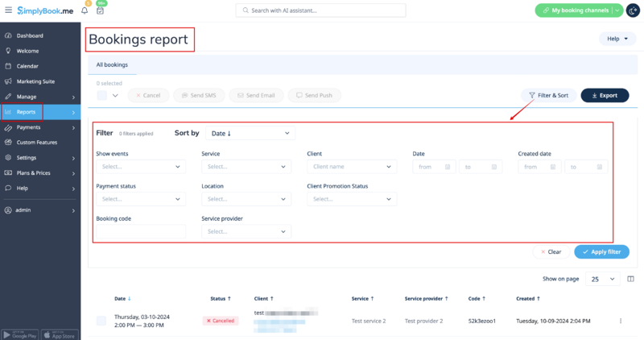This screenshot has height=340, width=644.
Task: Sort table by Service provider column header
Action: point(427,298)
